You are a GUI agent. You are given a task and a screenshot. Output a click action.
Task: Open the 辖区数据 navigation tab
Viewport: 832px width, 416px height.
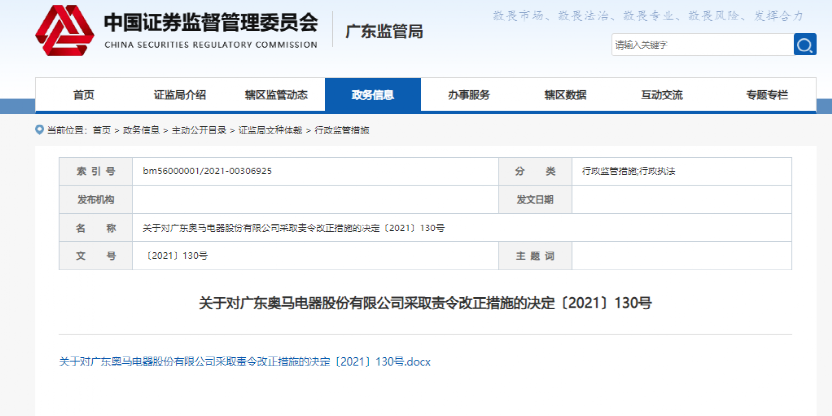pos(566,95)
